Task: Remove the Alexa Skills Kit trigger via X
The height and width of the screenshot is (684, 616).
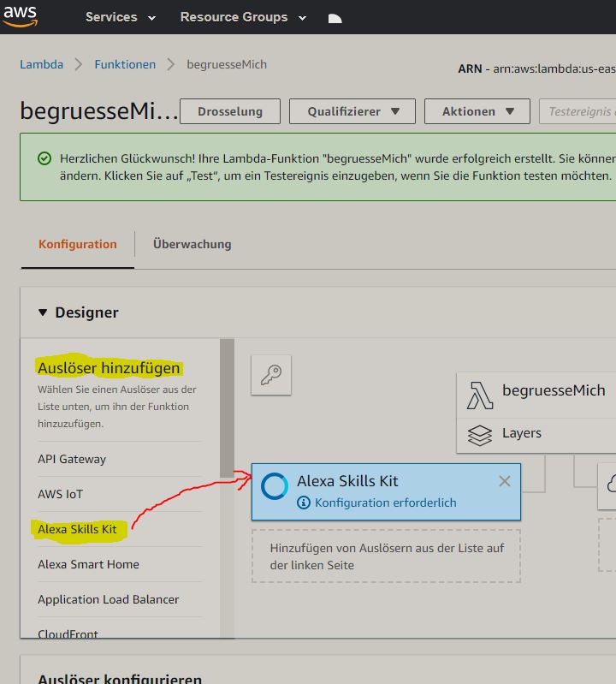Action: click(x=505, y=481)
